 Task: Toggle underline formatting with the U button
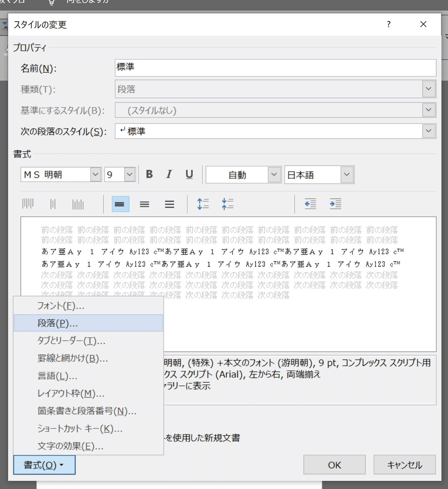(189, 174)
